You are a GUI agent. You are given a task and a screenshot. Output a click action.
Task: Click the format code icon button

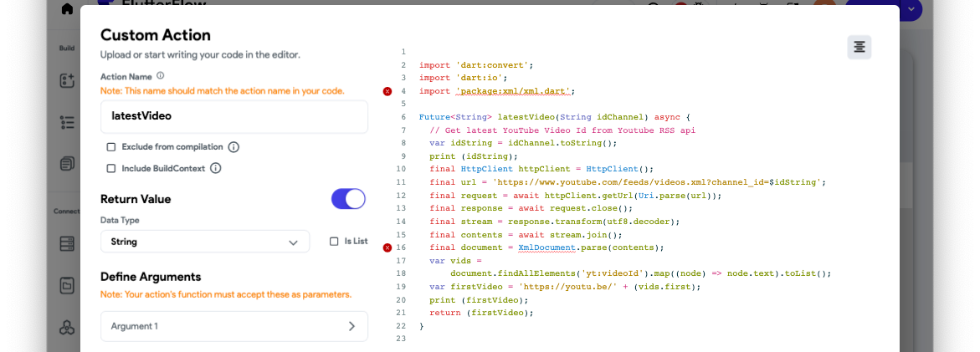pyautogui.click(x=859, y=48)
